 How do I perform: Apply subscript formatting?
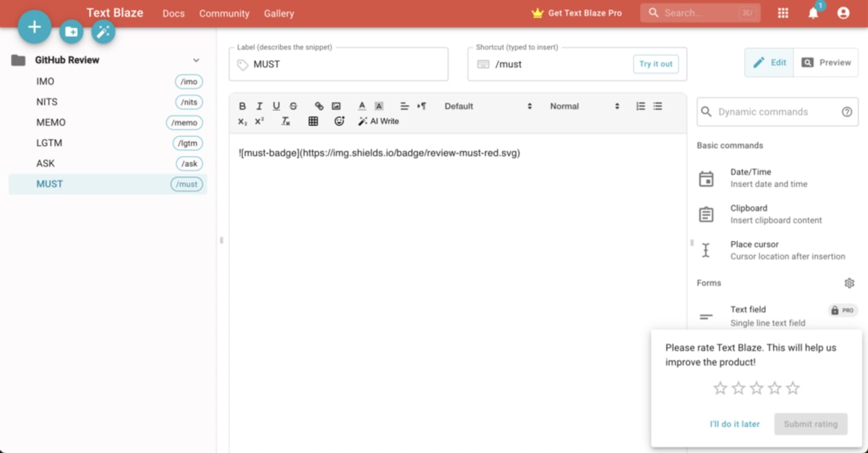point(242,122)
